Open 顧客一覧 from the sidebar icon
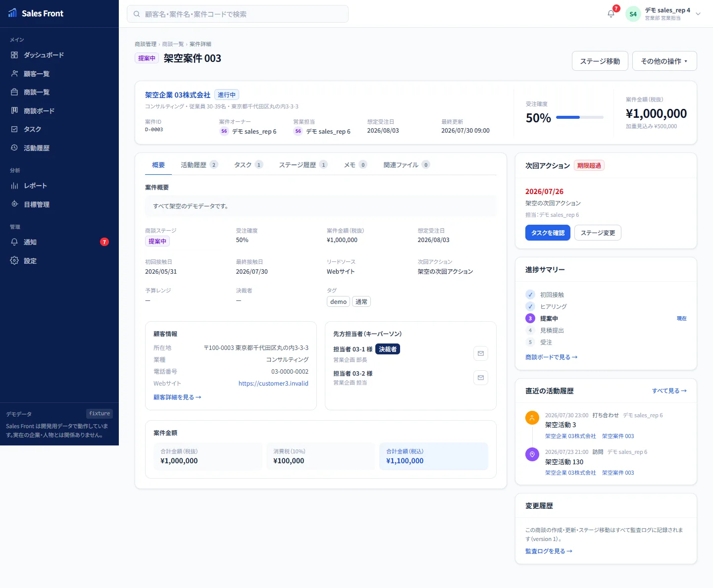 click(14, 74)
